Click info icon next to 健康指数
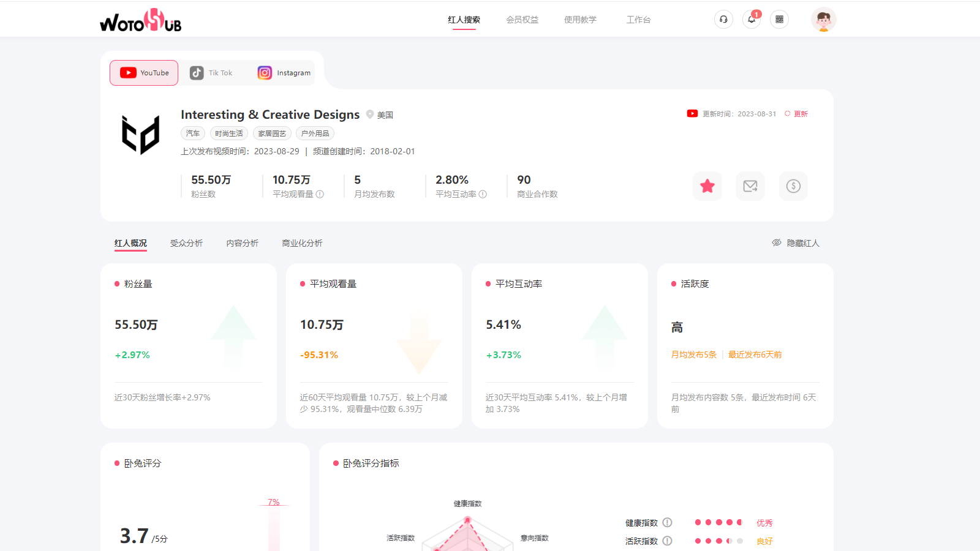 click(x=668, y=523)
